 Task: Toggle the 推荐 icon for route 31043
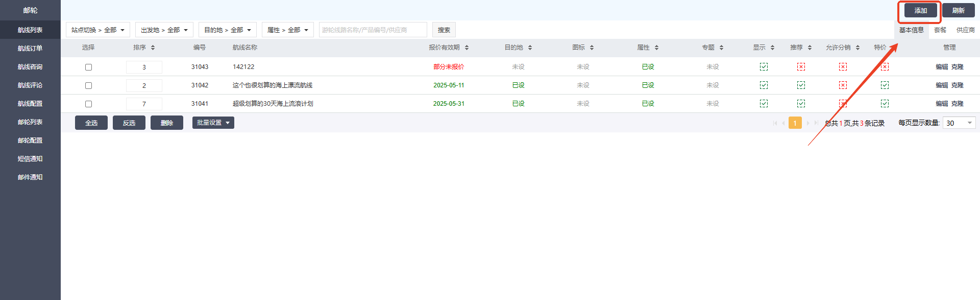point(801,67)
